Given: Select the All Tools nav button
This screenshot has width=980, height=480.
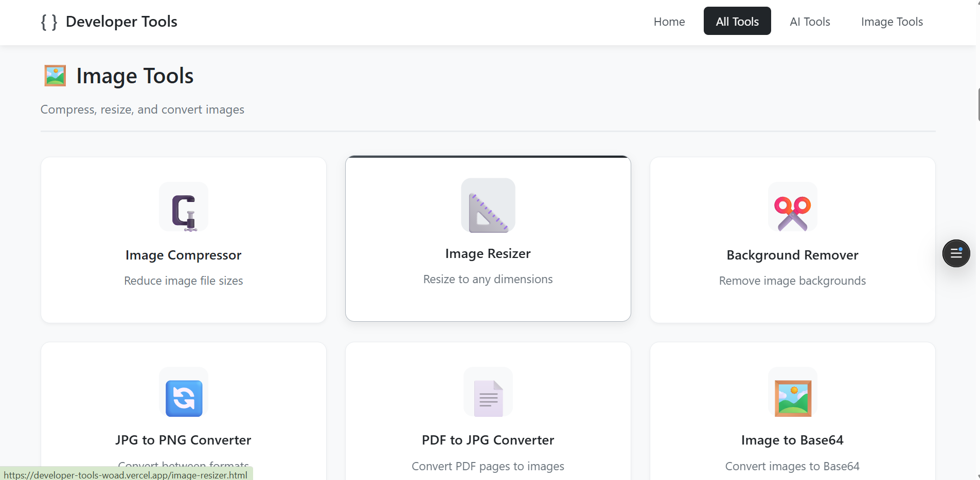Looking at the screenshot, I should coord(737,21).
